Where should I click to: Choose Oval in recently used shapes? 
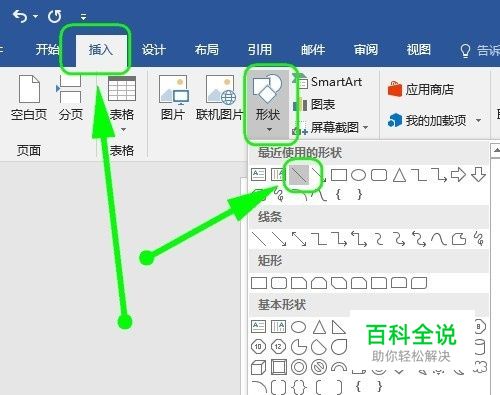(359, 175)
